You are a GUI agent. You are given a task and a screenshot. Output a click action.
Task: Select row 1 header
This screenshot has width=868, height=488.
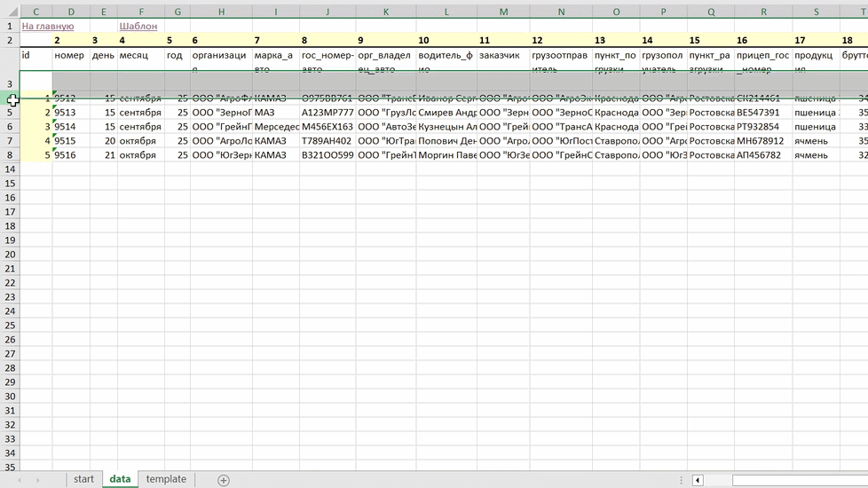[10, 26]
